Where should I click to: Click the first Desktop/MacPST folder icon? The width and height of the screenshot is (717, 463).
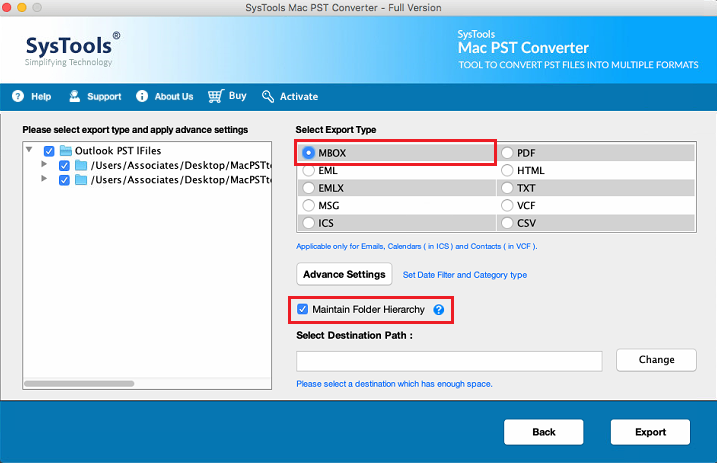pyautogui.click(x=81, y=165)
